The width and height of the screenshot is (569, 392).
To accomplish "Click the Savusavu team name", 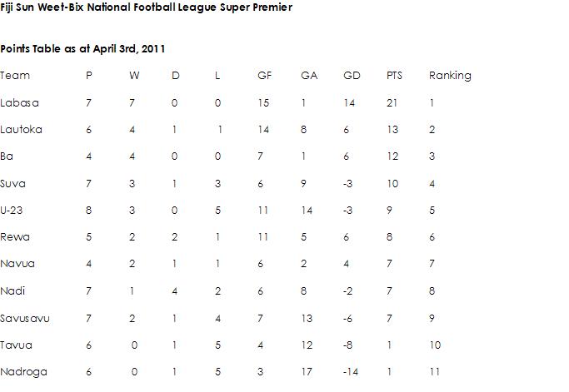I will [x=25, y=319].
